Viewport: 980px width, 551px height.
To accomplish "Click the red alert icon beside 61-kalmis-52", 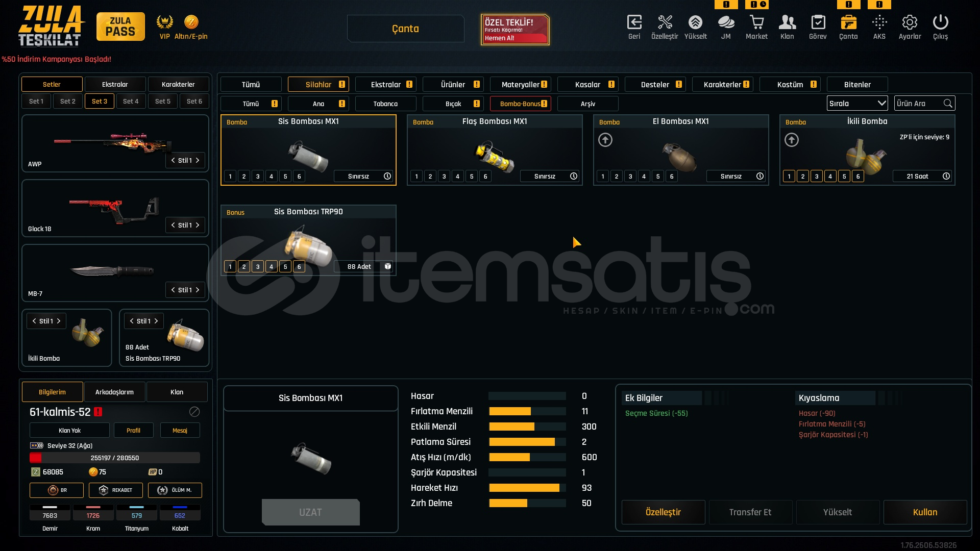I will pyautogui.click(x=99, y=412).
